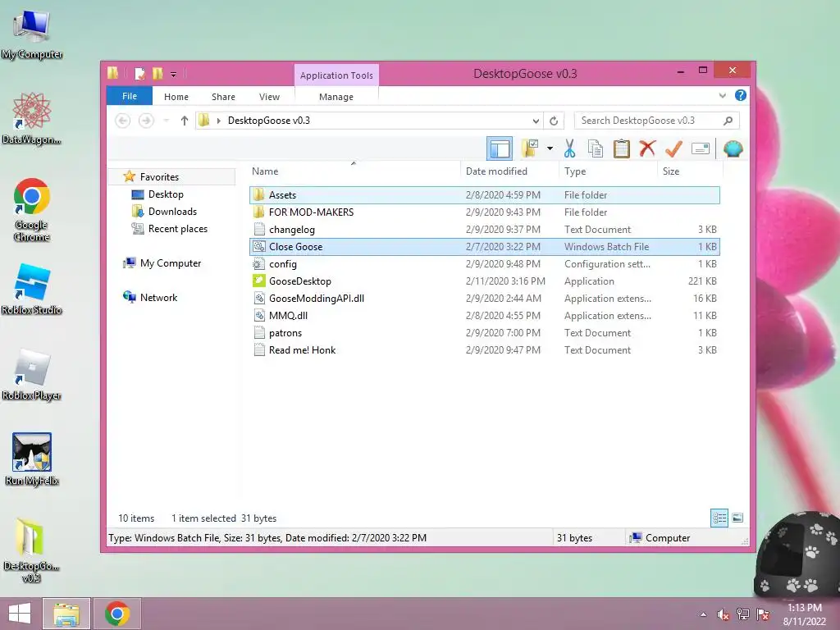Click the blue shell icon in toolbar
Viewport: 840px width, 630px height.
(x=733, y=148)
